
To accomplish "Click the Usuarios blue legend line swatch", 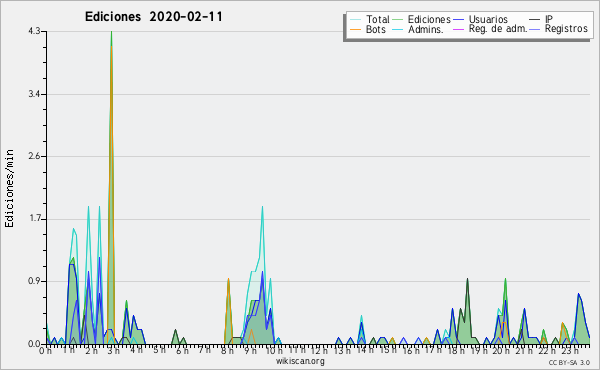I will click(x=458, y=20).
